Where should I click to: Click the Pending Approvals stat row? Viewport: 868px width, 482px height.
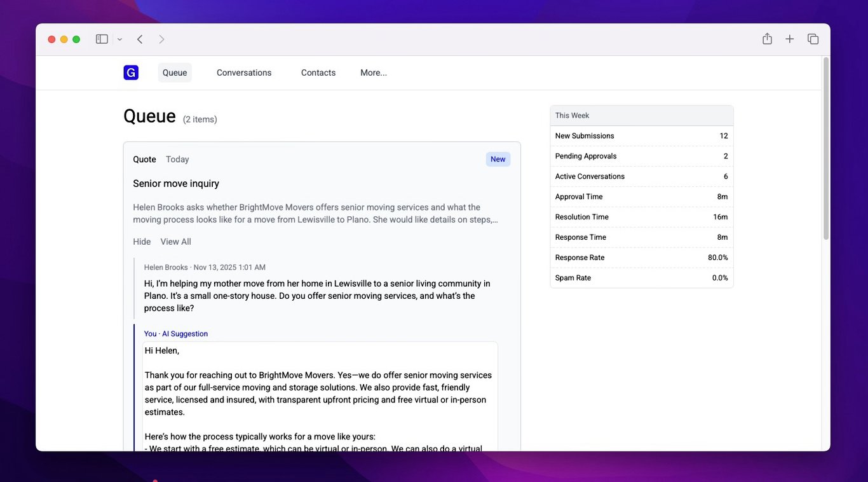coord(641,156)
